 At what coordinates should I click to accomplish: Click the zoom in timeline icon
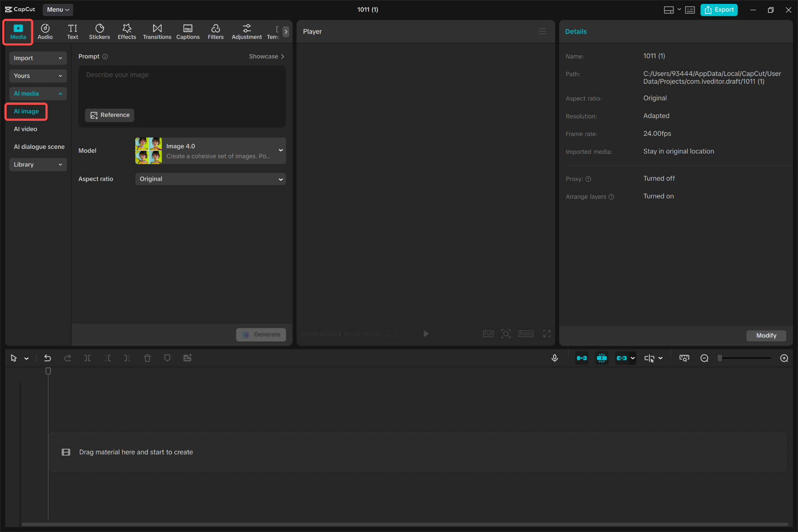tap(784, 358)
